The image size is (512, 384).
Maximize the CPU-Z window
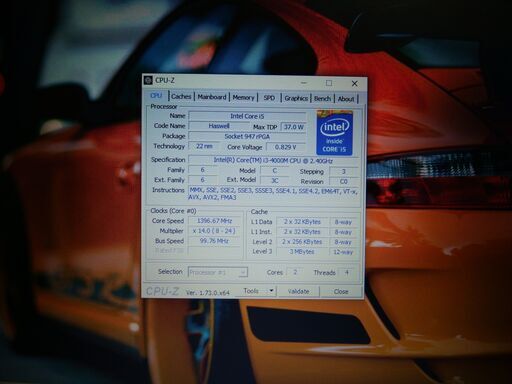[329, 83]
